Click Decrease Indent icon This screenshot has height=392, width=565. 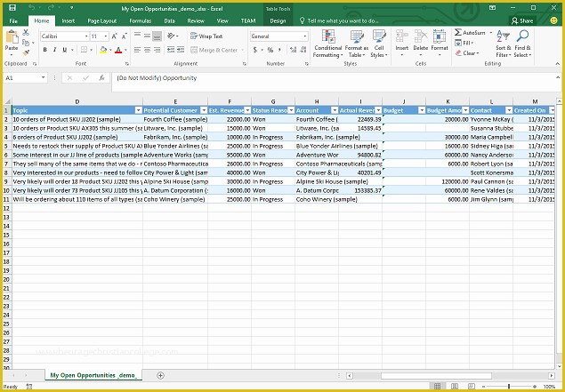[171, 50]
